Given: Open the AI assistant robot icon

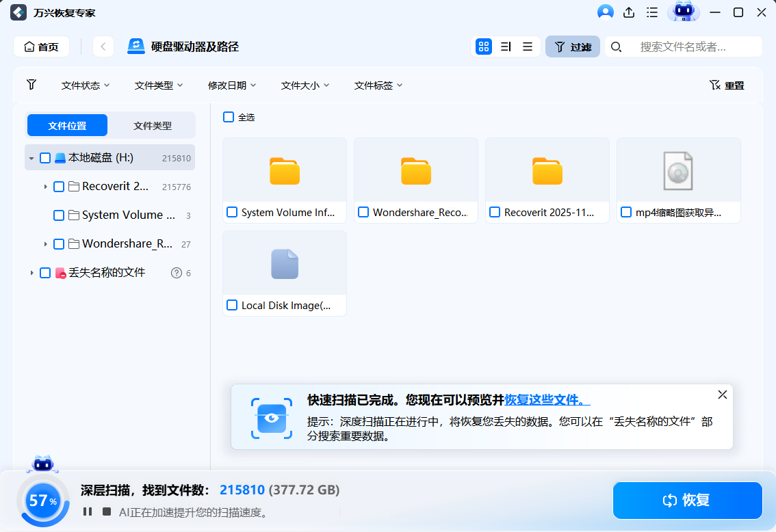Looking at the screenshot, I should [x=684, y=12].
